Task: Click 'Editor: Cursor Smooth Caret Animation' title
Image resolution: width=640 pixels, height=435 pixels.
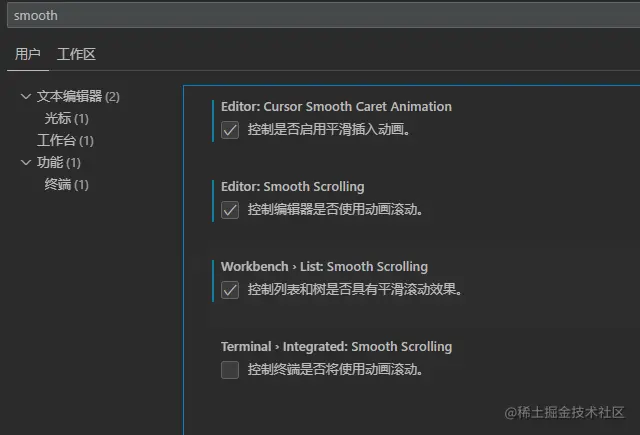Action: coord(336,107)
